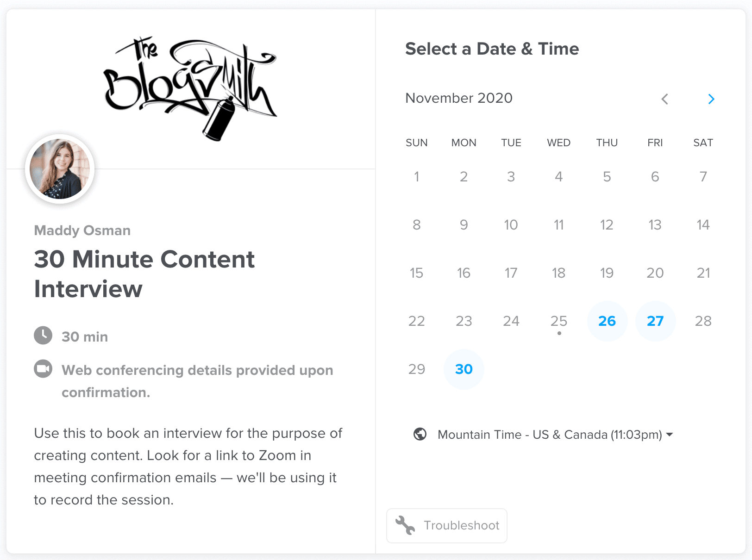752x560 pixels.
Task: Click date 25 with the availability dot
Action: pos(559,321)
